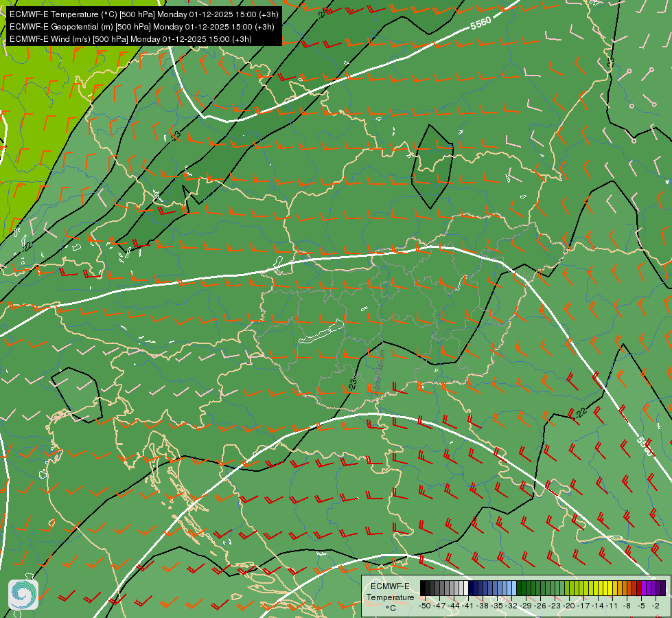Viewport: 672px width, 618px height.
Task: Click the -8 legend tick label
Action: [x=627, y=606]
